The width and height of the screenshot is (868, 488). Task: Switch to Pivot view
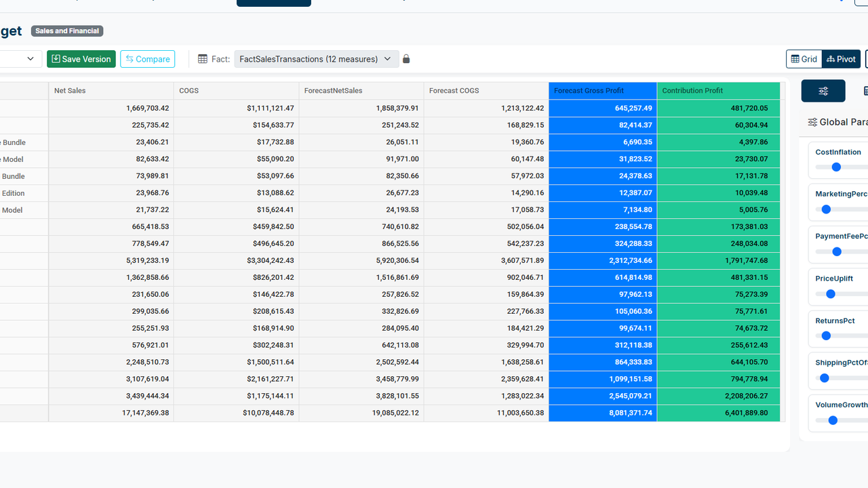click(841, 59)
